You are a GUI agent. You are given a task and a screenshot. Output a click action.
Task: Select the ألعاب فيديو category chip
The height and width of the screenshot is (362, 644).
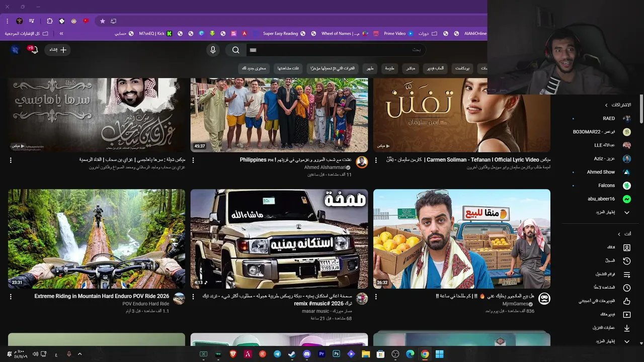(436, 68)
